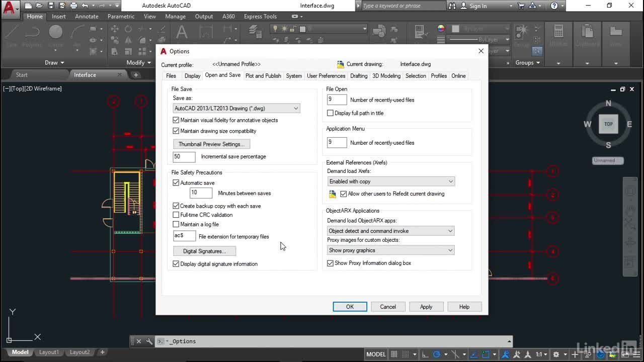Switch to the Files tab in Options
644x362 pixels.
point(171,76)
